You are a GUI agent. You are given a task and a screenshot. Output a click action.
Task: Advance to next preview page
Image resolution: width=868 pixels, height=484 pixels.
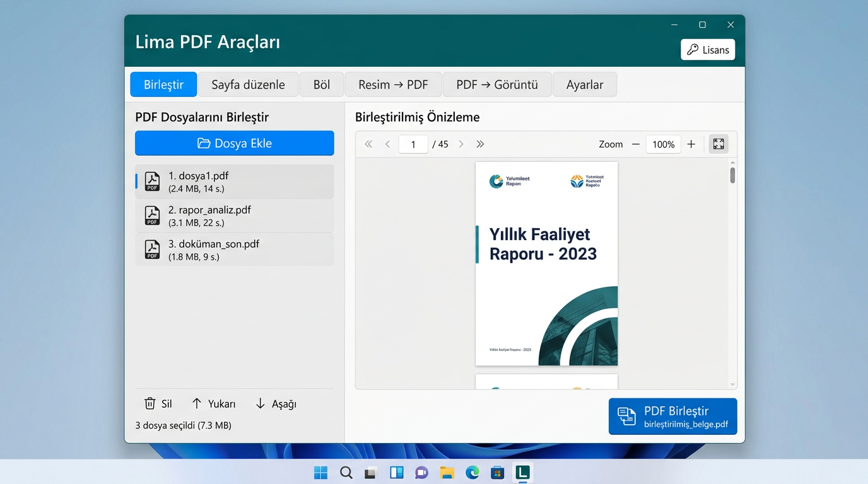click(461, 144)
